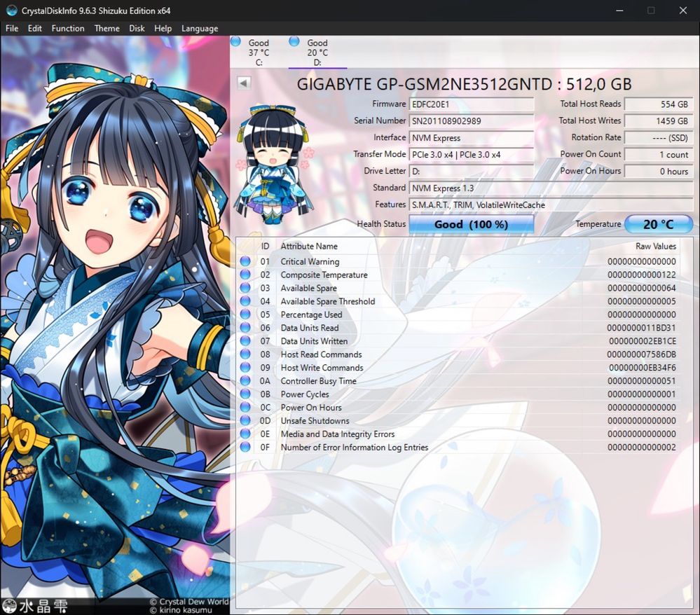700x615 pixels.
Task: Click the Interface field NVM Express
Action: point(472,138)
